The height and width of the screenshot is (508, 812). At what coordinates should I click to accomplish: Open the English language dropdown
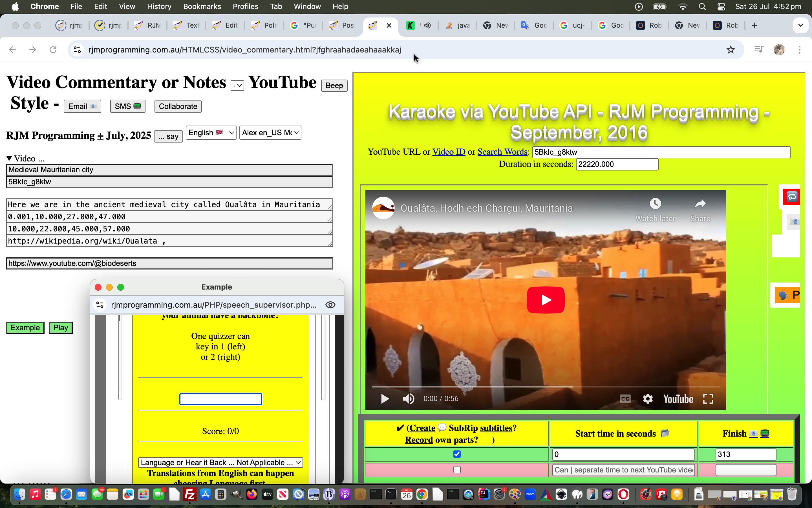tap(211, 133)
